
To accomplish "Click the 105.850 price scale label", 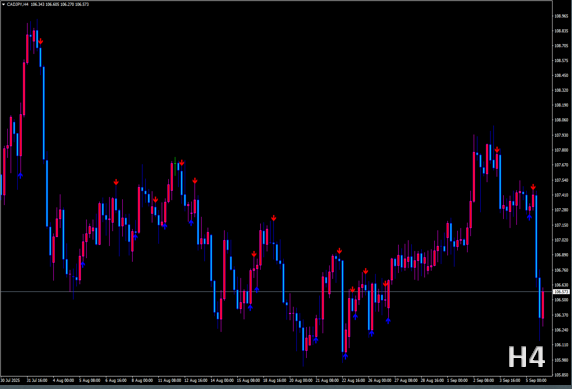I will pyautogui.click(x=561, y=374).
